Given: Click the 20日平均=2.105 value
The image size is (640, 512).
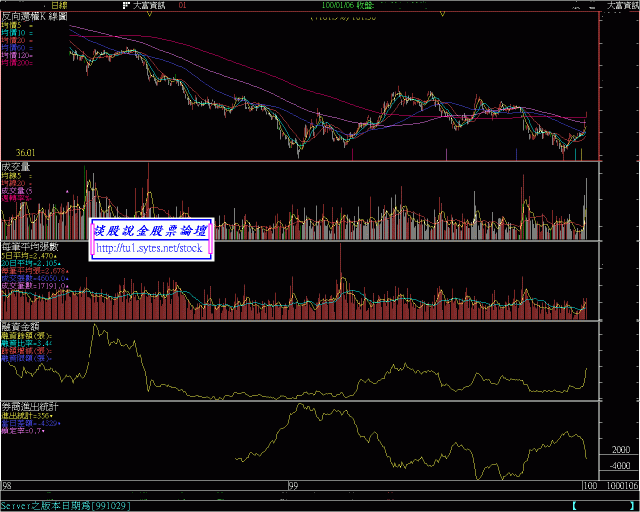Looking at the screenshot, I should pos(31,263).
